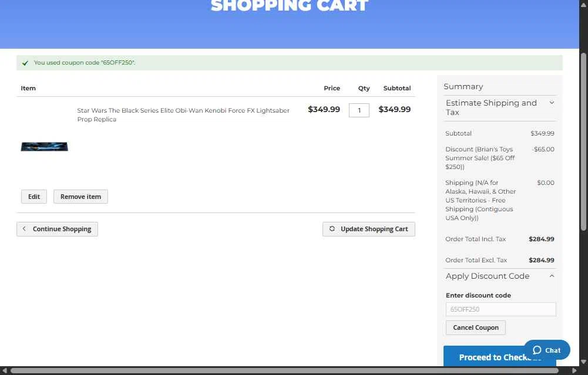The height and width of the screenshot is (375, 588).
Task: Click the item Price $349.99 in table
Action: [324, 109]
